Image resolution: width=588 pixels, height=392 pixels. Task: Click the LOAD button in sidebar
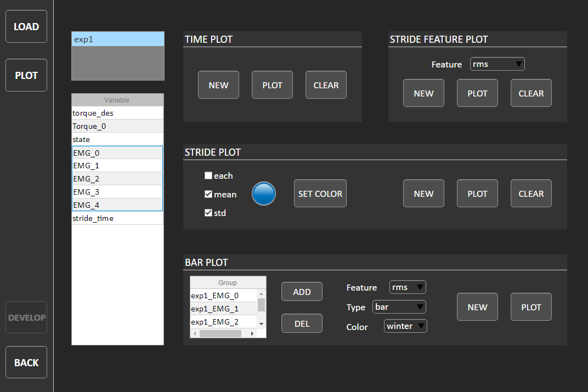pyautogui.click(x=26, y=27)
